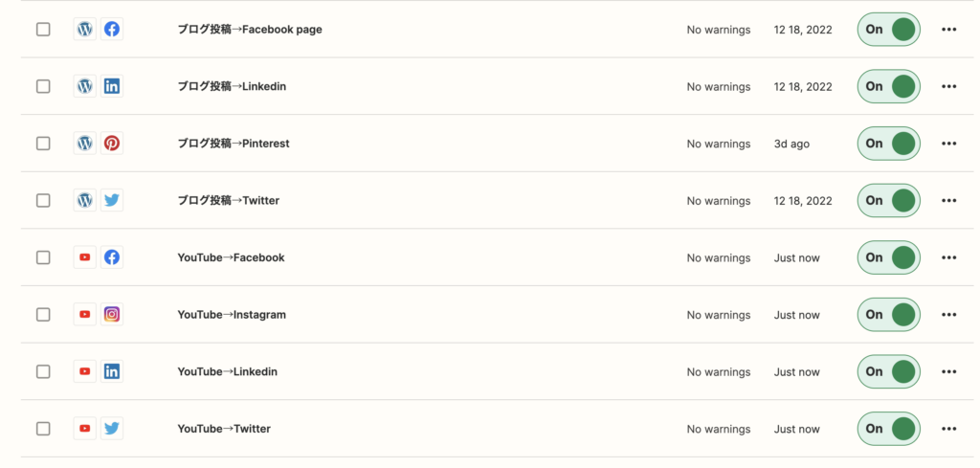
Task: Open the more options menu for YouTube→Facebook
Action: pyautogui.click(x=948, y=257)
